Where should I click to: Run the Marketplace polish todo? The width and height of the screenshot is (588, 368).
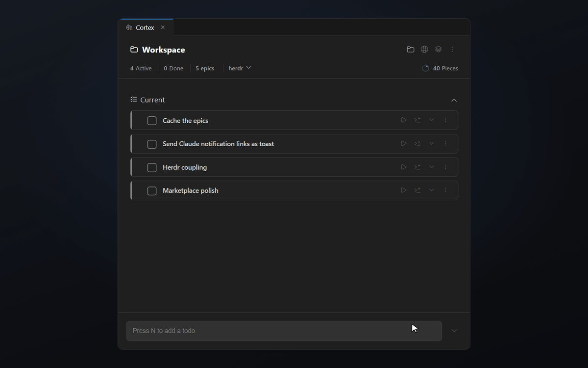coord(404,190)
